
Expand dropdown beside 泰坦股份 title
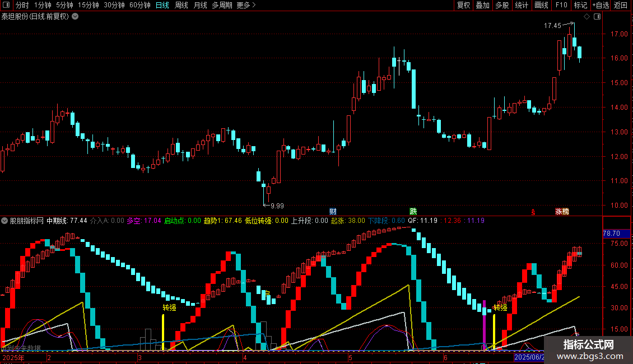click(75, 16)
